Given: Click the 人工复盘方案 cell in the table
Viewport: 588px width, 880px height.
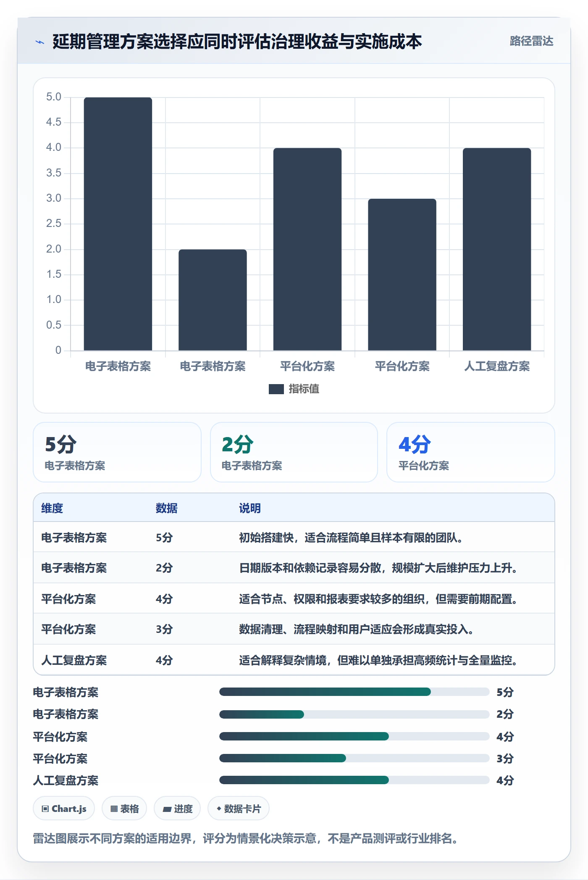Looking at the screenshot, I should 74,660.
